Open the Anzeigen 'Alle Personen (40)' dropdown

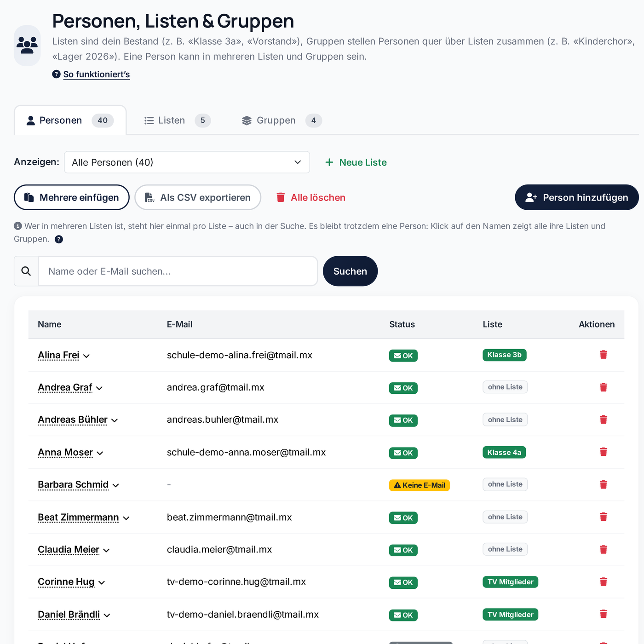[x=187, y=162]
